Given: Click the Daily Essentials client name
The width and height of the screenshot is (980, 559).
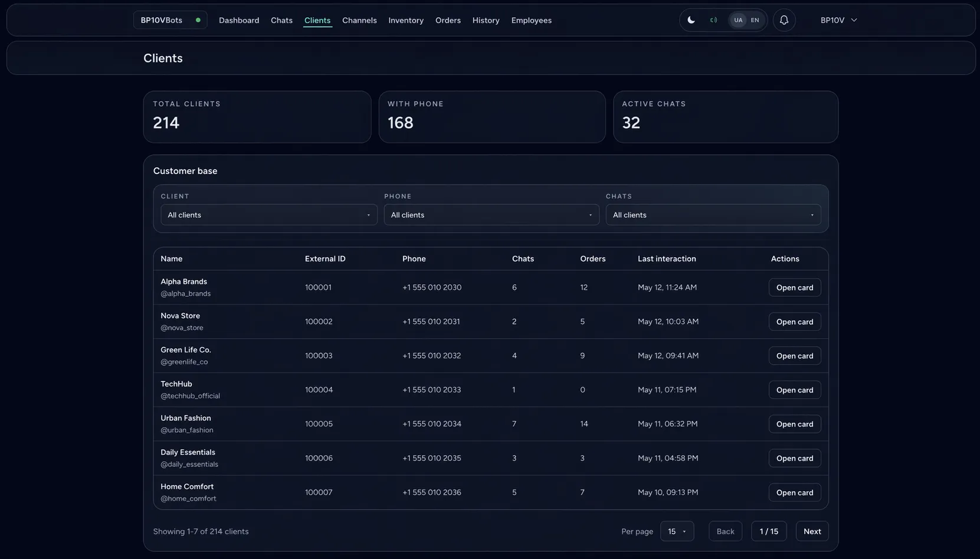Looking at the screenshot, I should 188,452.
